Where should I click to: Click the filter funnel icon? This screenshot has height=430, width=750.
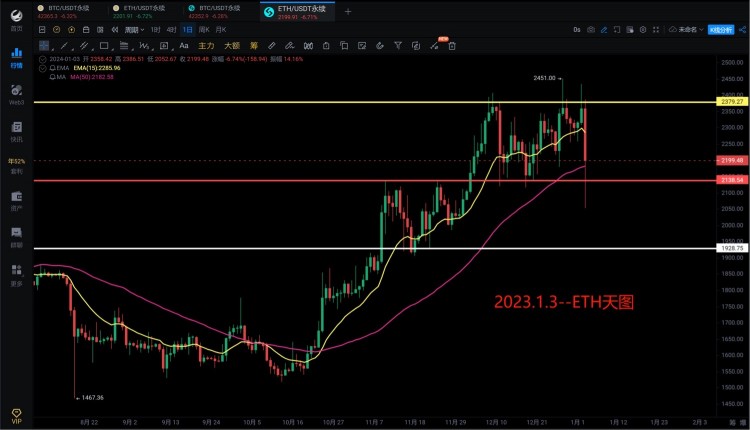(x=397, y=46)
